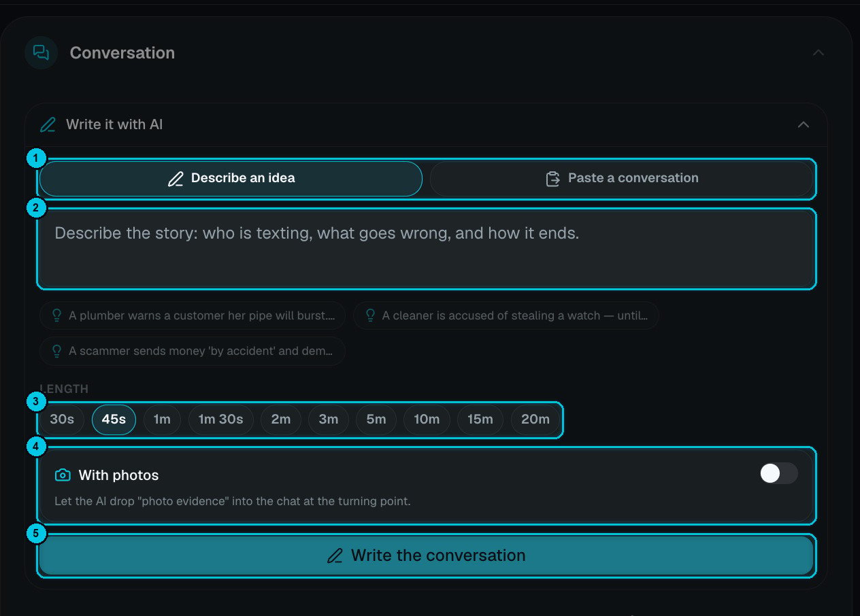This screenshot has height=616, width=860.
Task: Use the scammer sends money suggestion
Action: click(x=193, y=352)
